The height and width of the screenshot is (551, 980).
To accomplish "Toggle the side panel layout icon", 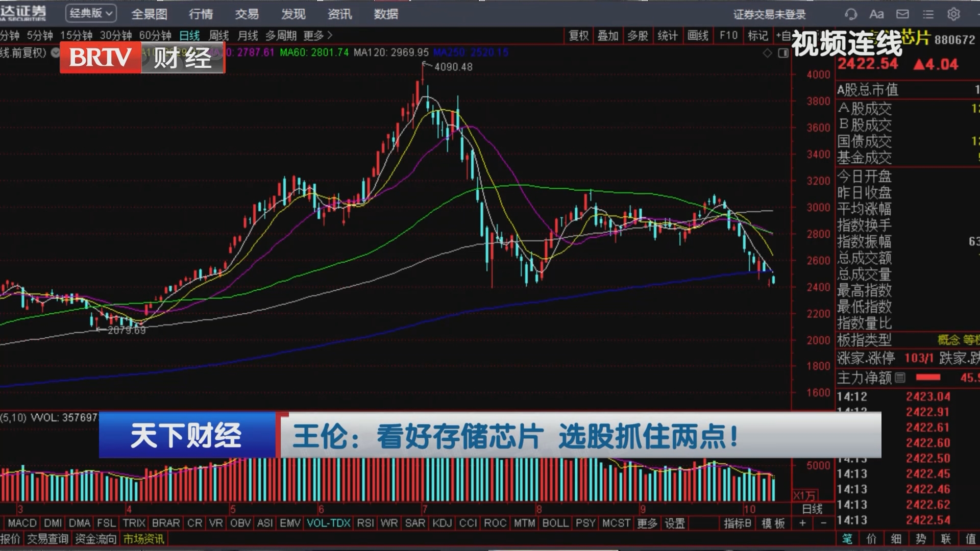I will [x=783, y=53].
